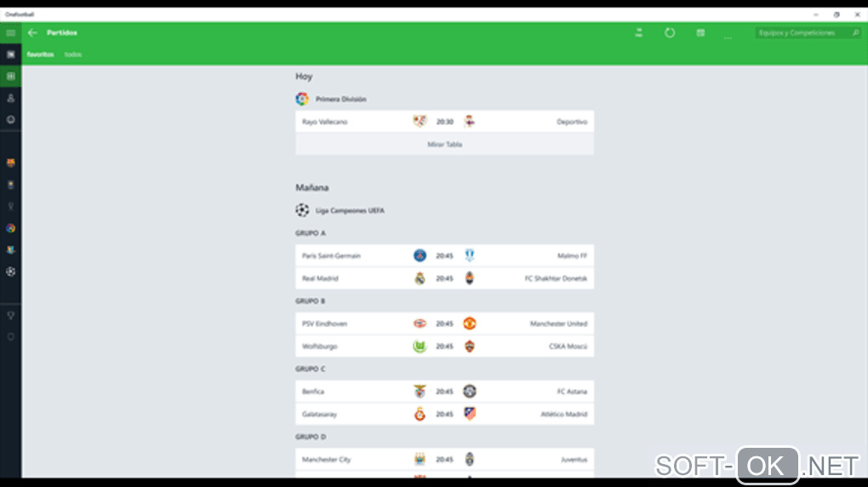
Task: Open the hamburger menu in the sidebar
Action: pyautogui.click(x=10, y=32)
